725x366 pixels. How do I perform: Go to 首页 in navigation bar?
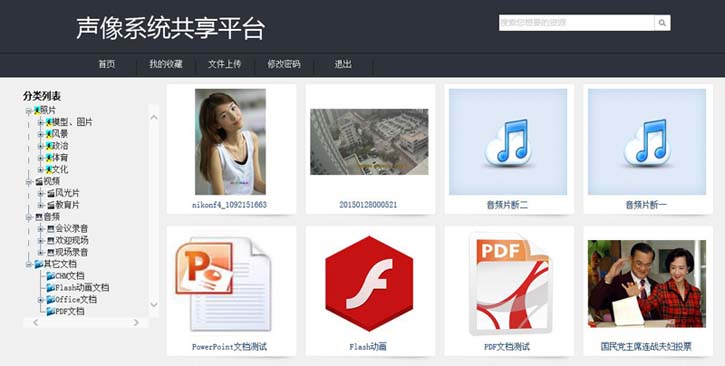click(x=107, y=64)
